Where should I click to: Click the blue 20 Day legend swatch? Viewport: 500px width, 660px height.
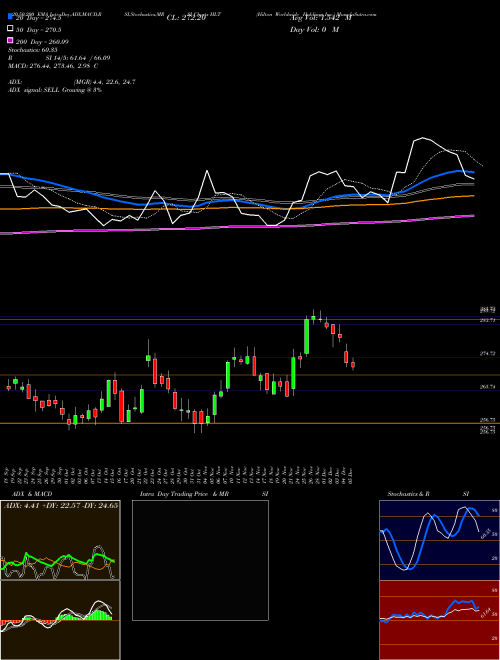11,17
